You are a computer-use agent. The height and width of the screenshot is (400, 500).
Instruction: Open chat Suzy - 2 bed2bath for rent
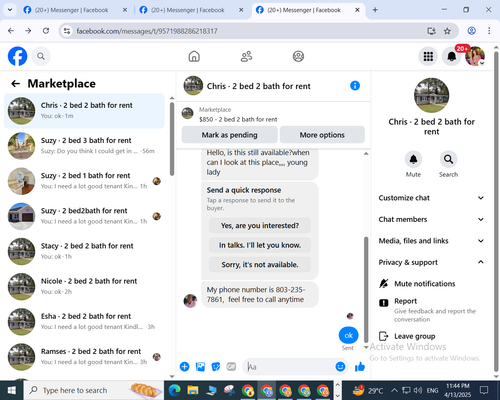(x=84, y=216)
